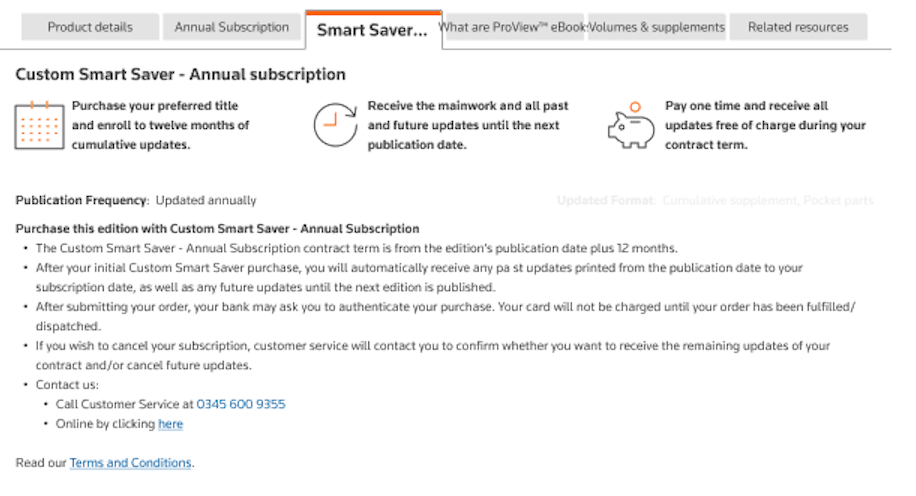Open the Terms and Conditions link
Image resolution: width=916 pixels, height=496 pixels.
coord(130,463)
